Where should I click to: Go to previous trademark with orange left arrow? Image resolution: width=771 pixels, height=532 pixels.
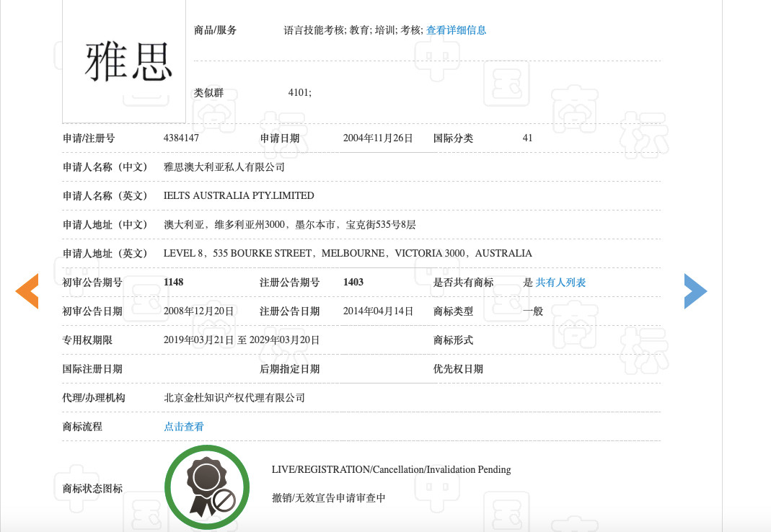27,291
